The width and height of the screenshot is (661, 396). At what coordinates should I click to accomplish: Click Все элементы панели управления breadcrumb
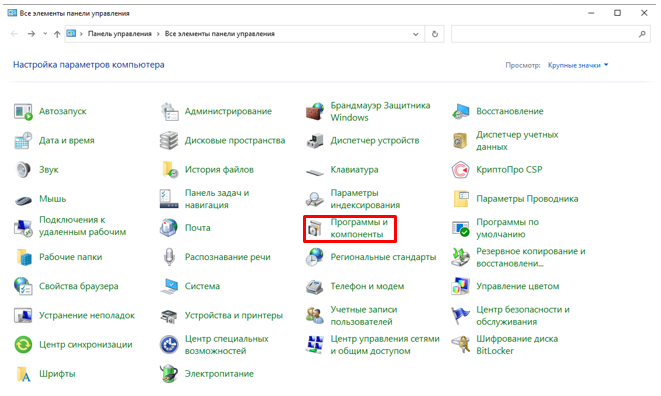(220, 34)
